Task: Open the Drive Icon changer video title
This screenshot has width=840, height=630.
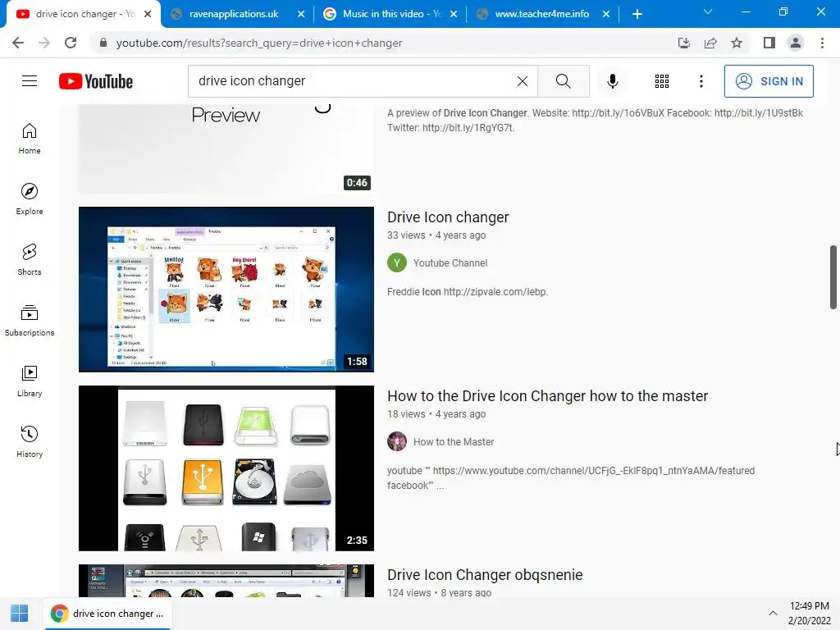Action: point(448,217)
